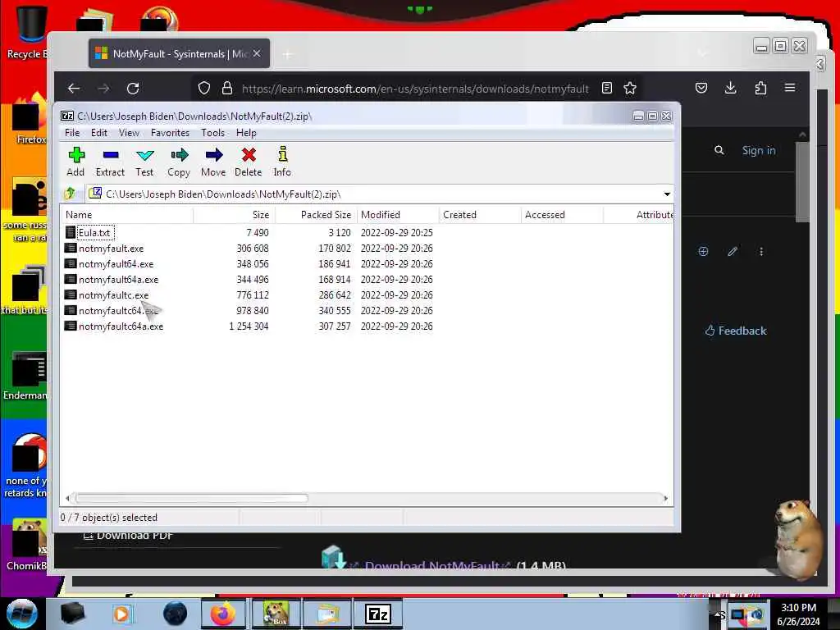The image size is (840, 630).
Task: Go back in the Firefox browser
Action: pyautogui.click(x=74, y=89)
